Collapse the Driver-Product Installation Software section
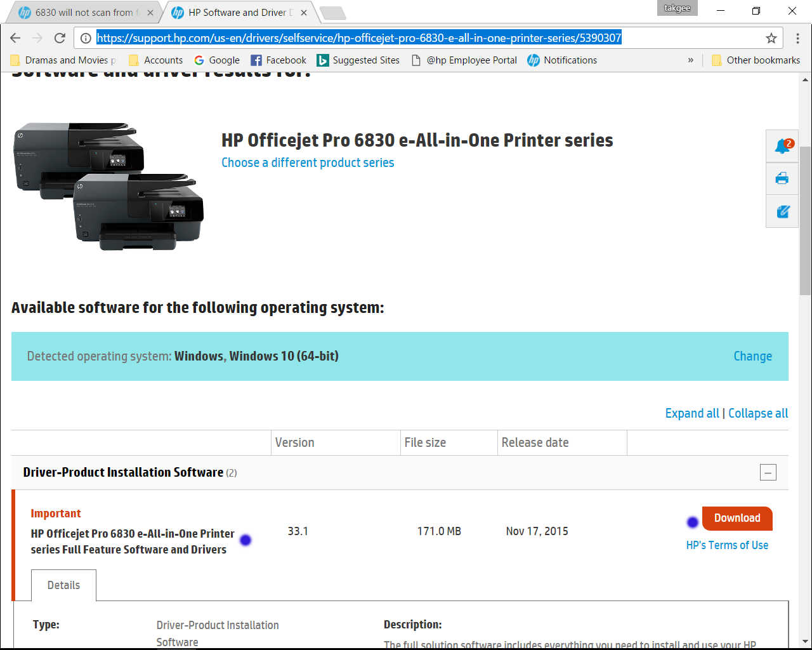 pyautogui.click(x=768, y=472)
